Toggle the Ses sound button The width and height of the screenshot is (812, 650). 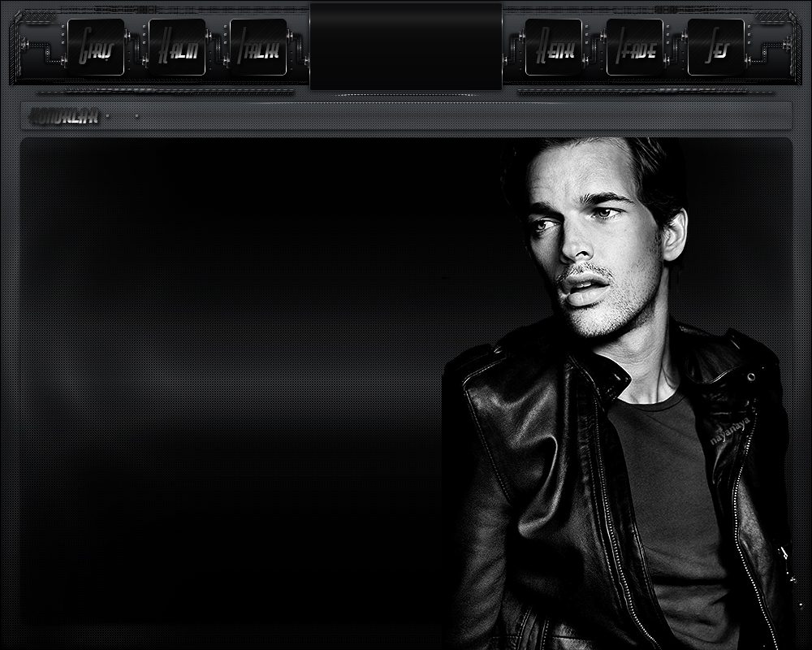pos(716,48)
